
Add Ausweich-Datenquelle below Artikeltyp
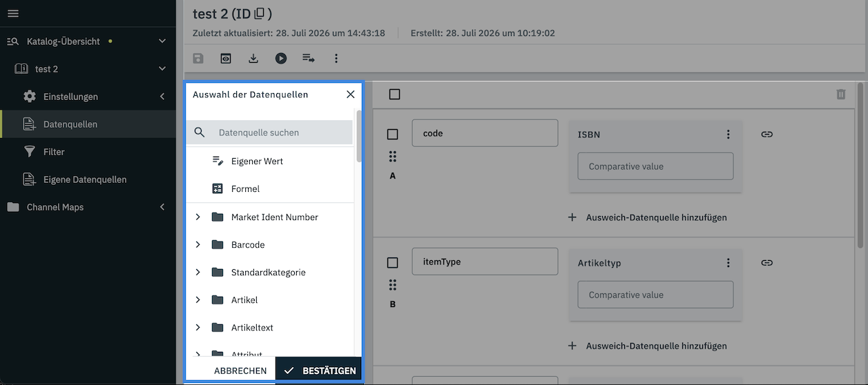coord(647,346)
